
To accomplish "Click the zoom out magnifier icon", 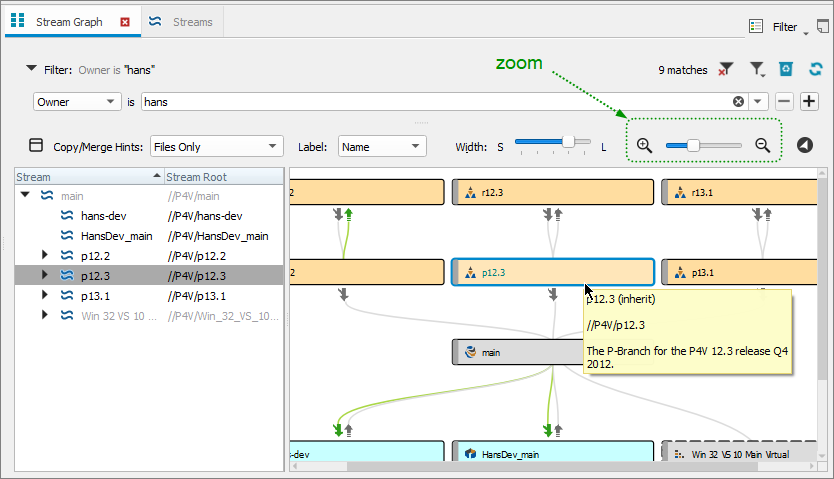I will pyautogui.click(x=763, y=146).
